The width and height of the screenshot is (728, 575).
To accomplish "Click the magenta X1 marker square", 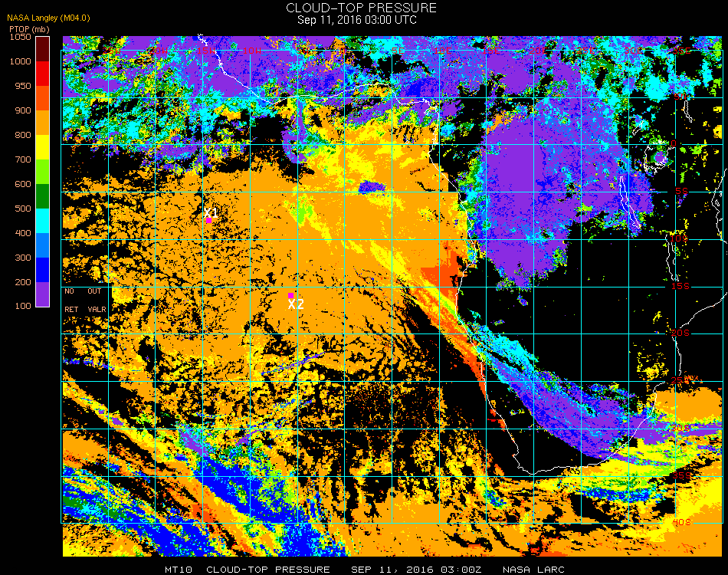I will (209, 221).
